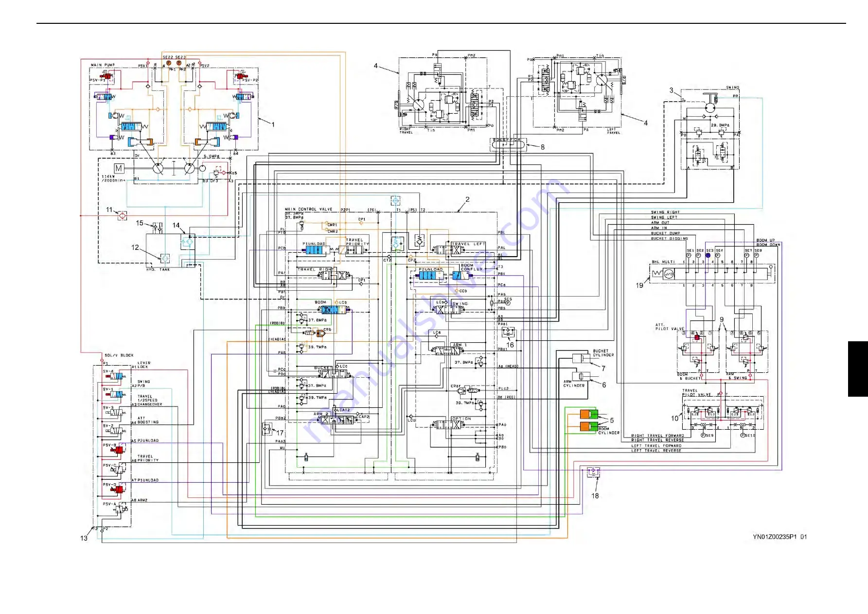Click the PSV-A ARM2 valve symbol

tap(120, 509)
